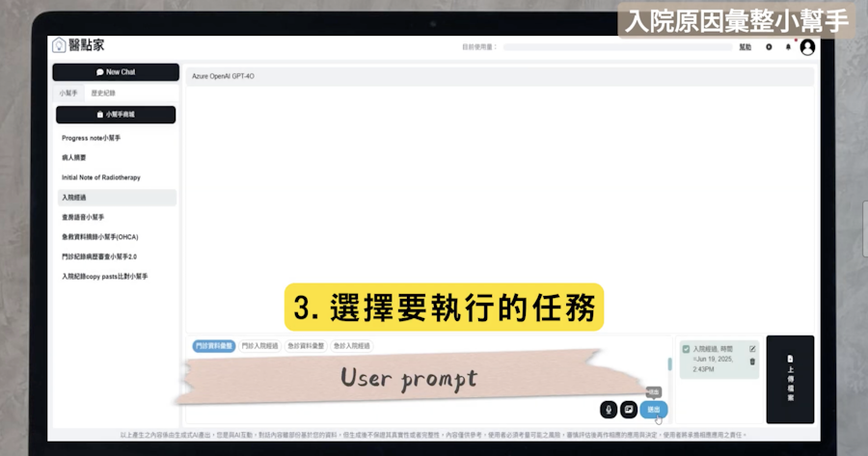The width and height of the screenshot is (868, 456).
Task: Start a New Chat
Action: coord(116,72)
